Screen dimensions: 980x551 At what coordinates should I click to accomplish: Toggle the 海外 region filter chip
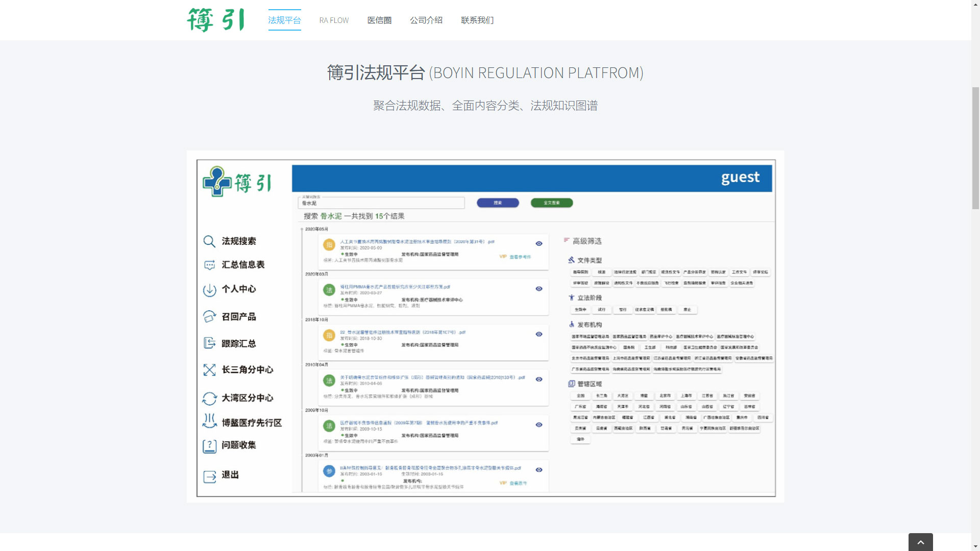point(580,439)
